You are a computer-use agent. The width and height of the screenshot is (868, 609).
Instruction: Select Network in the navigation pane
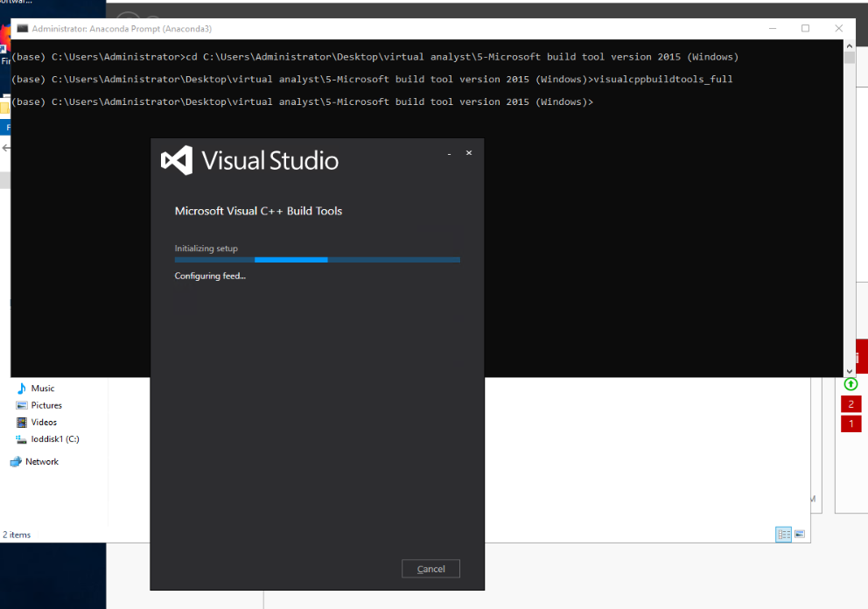[41, 461]
